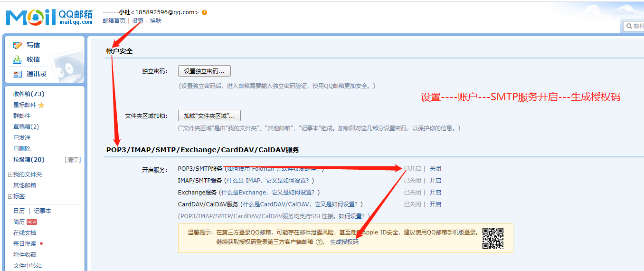This screenshot has height=271, width=644.
Task: Click the help question mark icon near 生成授权码
Action: click(x=319, y=242)
